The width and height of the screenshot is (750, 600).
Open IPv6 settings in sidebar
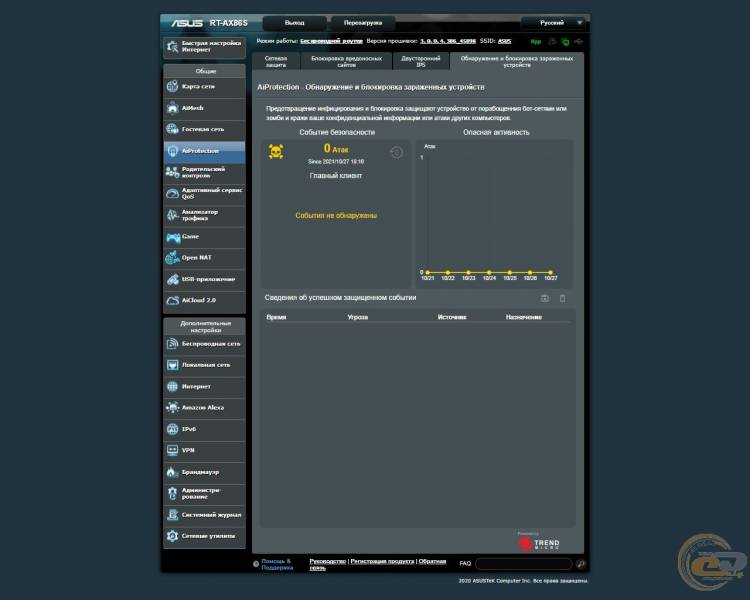pyautogui.click(x=204, y=429)
